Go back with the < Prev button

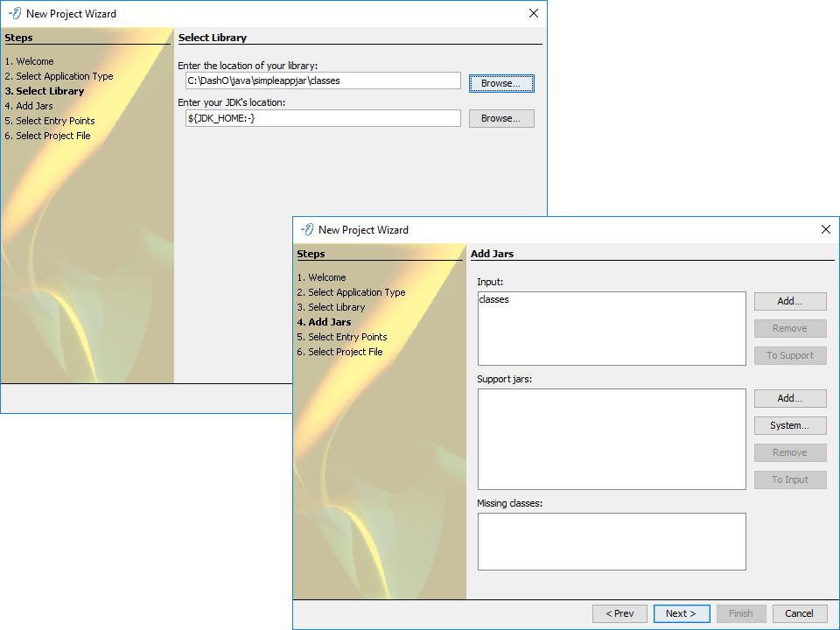pos(619,613)
